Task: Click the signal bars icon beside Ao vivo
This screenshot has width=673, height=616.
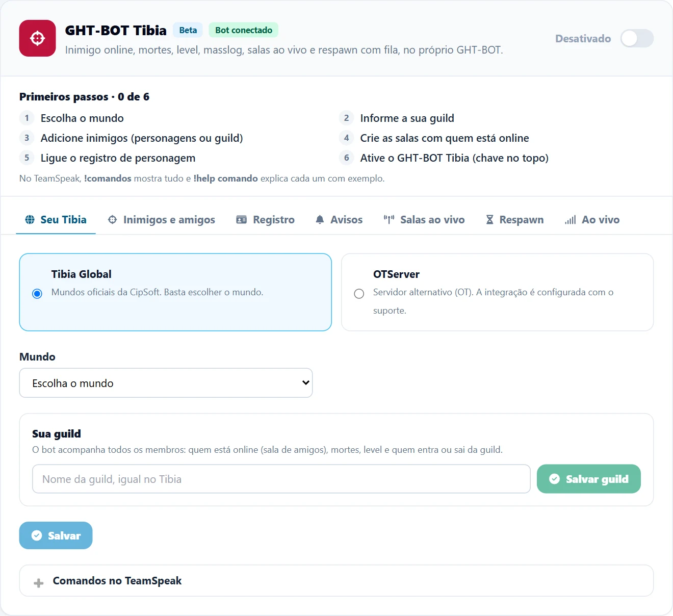Action: [x=571, y=220]
